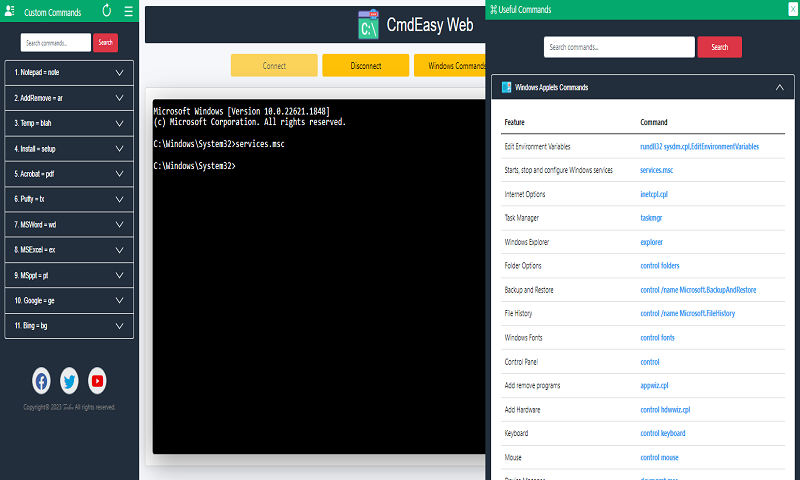Run the services.msc command link
This screenshot has width=800, height=480.
(657, 170)
